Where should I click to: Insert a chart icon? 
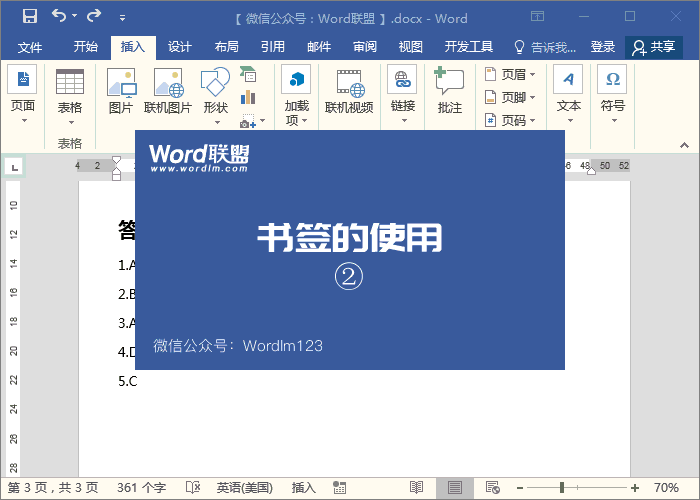(x=248, y=97)
